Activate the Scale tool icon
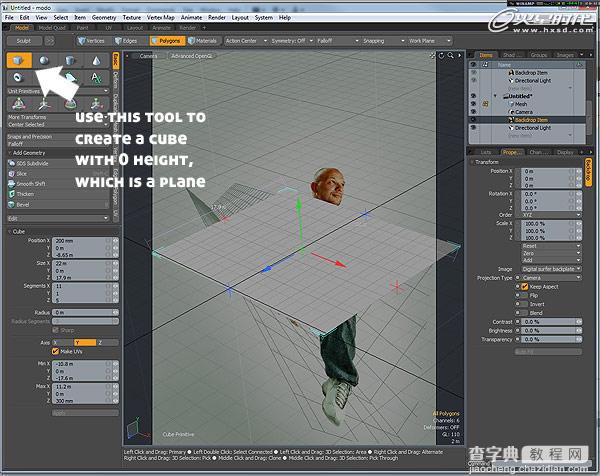The height and width of the screenshot is (476, 600). point(96,103)
